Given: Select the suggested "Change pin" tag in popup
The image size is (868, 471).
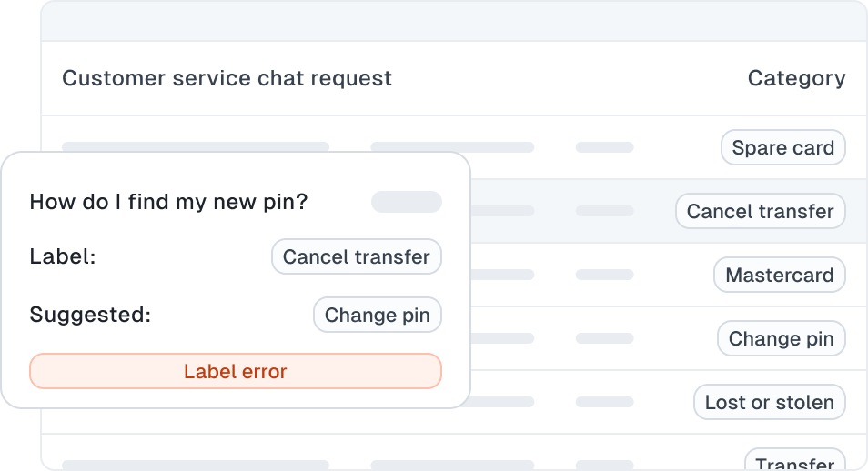Looking at the screenshot, I should click(378, 315).
